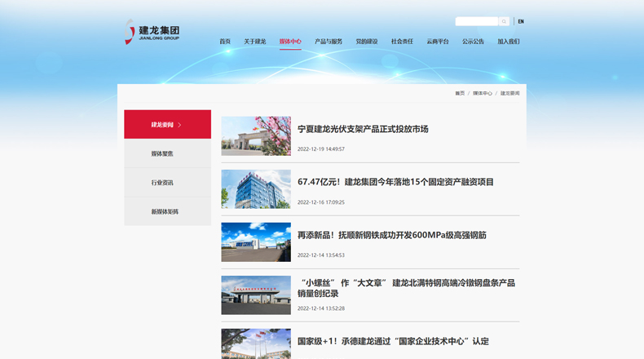The width and height of the screenshot is (644, 359).
Task: Open article 抚顺新钢铁成功开发600MPa级高强钢筋
Action: click(392, 235)
